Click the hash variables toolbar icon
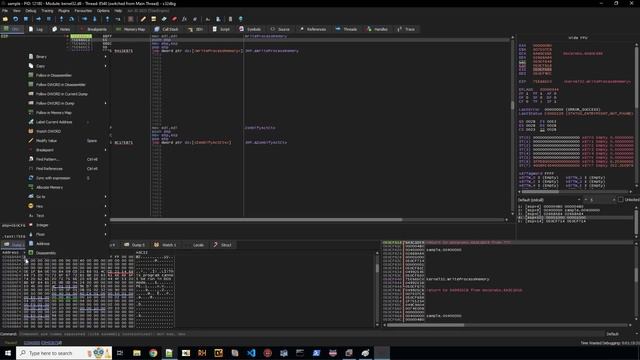 click(x=195, y=19)
